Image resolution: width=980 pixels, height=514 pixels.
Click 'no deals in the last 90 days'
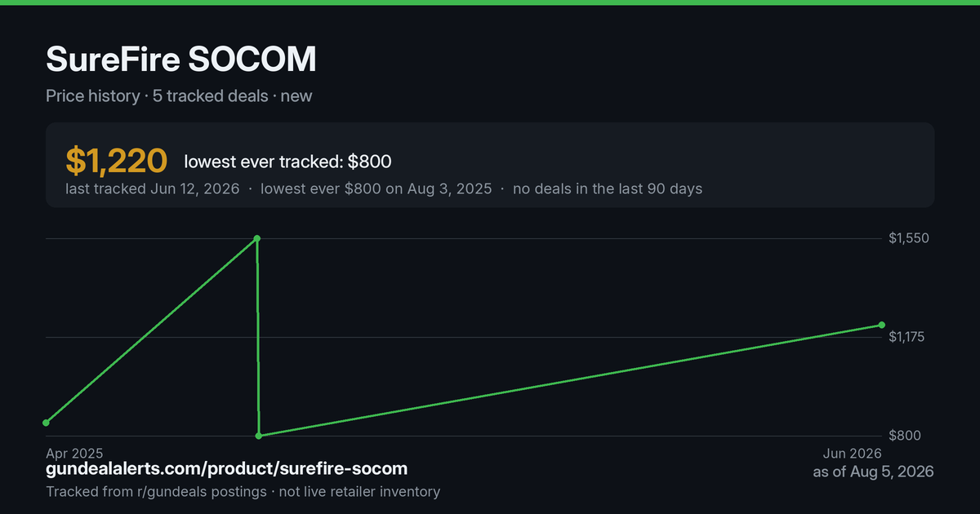click(x=608, y=188)
